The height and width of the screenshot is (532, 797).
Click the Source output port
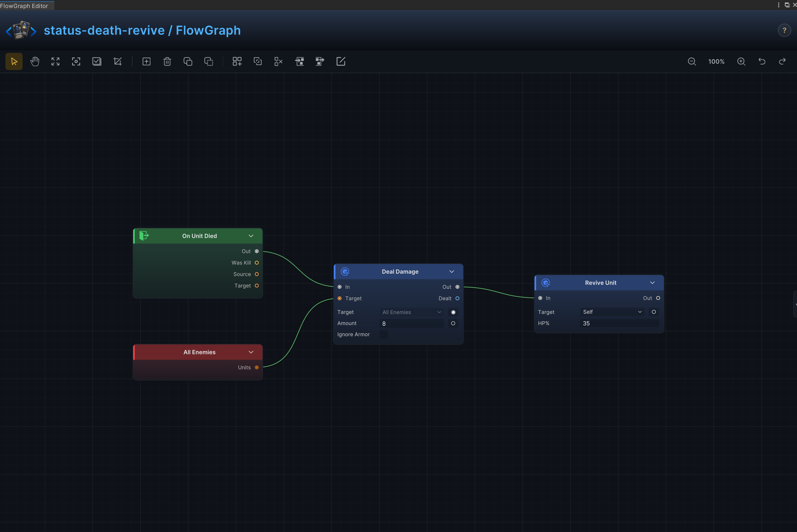click(x=257, y=274)
